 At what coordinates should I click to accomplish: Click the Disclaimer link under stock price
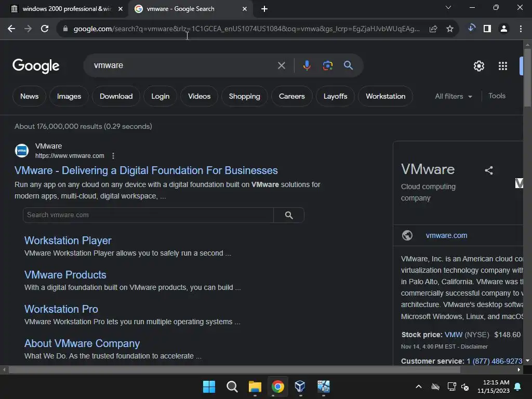pyautogui.click(x=474, y=347)
